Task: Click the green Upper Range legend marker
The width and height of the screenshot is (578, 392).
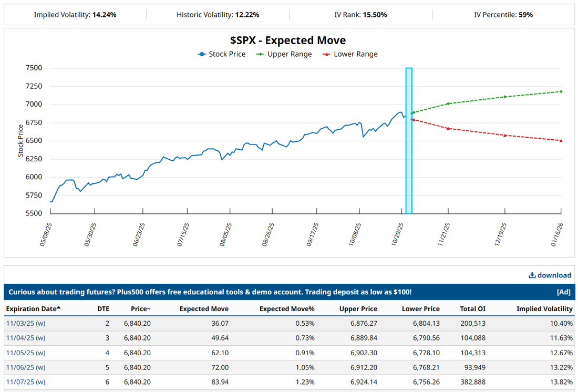Action: (260, 54)
